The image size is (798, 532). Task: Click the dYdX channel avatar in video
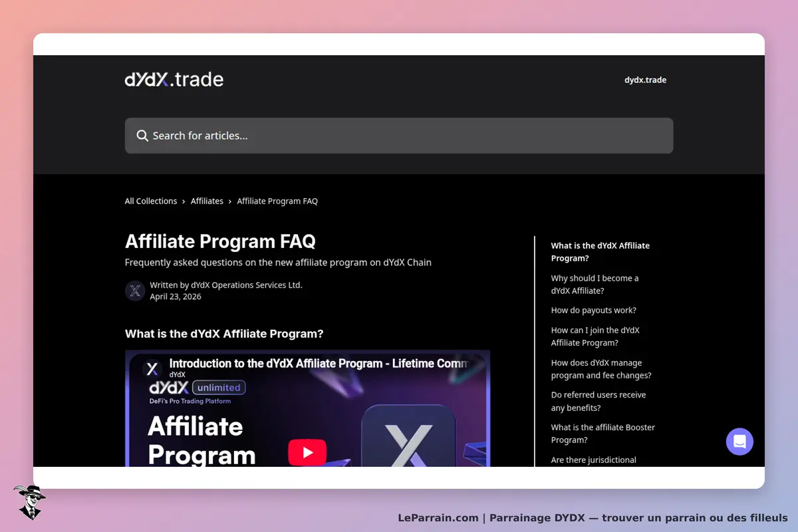pyautogui.click(x=152, y=368)
